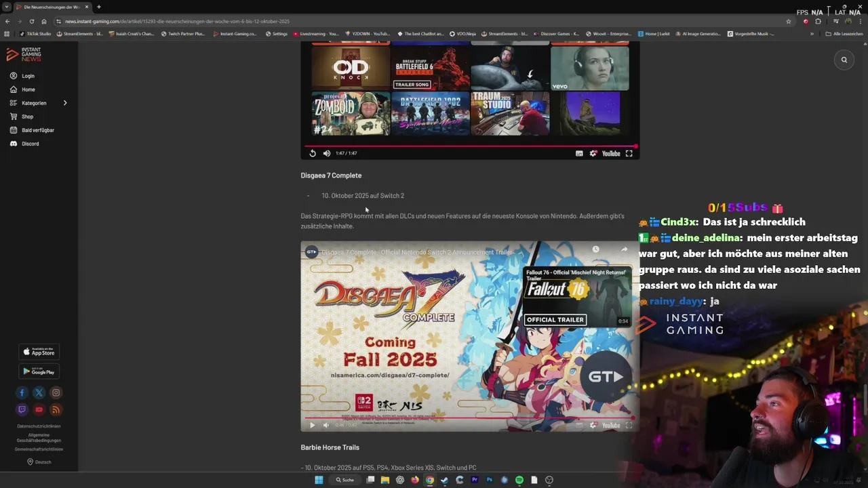Open the YouTube social icon in sidebar
The width and height of the screenshot is (868, 488).
[x=39, y=409]
